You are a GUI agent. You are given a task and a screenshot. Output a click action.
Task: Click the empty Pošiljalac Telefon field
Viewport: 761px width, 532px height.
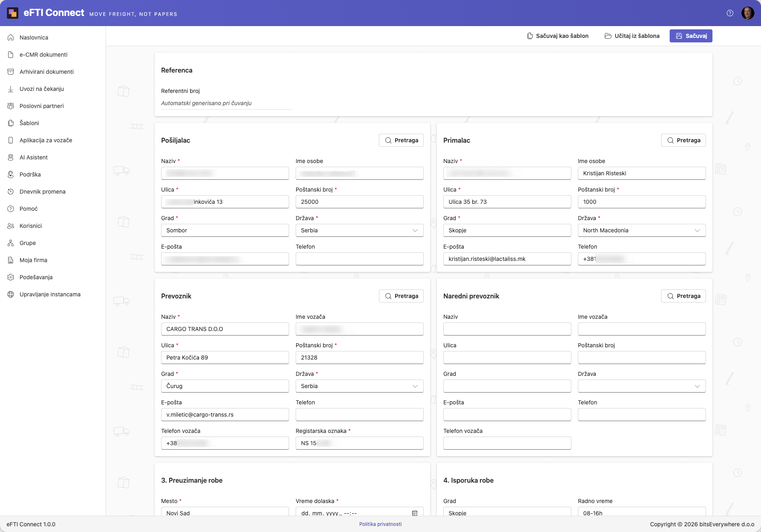tap(360, 259)
